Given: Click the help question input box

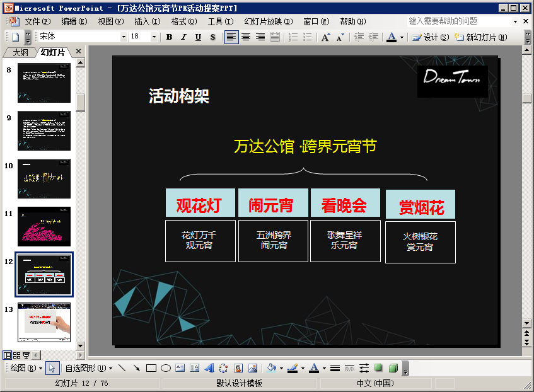Looking at the screenshot, I should point(459,21).
